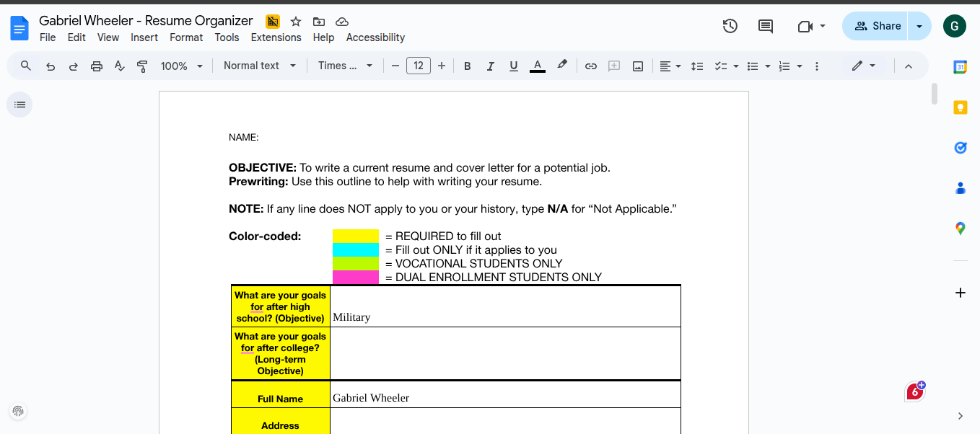Open the Insert menu
This screenshot has height=434, width=980.
(144, 37)
